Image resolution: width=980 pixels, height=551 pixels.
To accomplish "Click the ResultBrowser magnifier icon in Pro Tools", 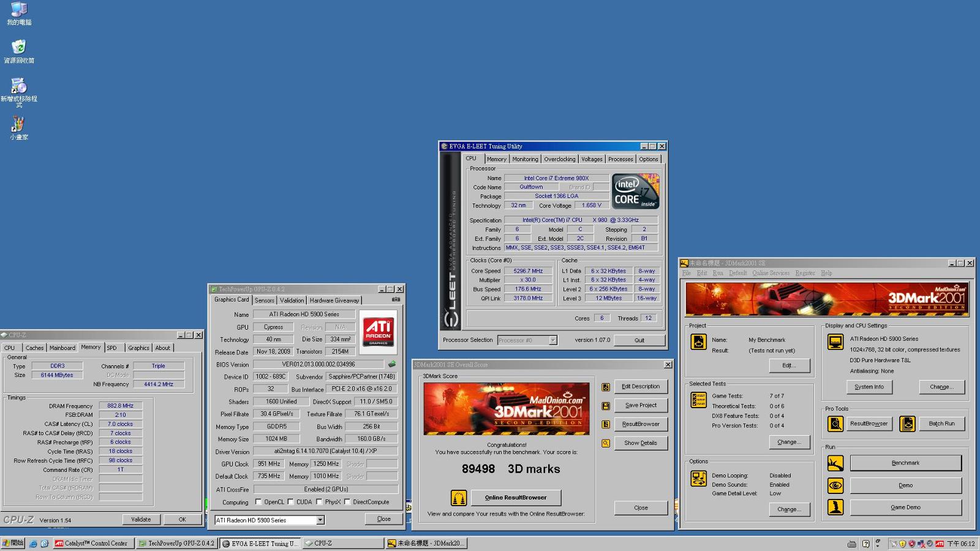I will [835, 424].
